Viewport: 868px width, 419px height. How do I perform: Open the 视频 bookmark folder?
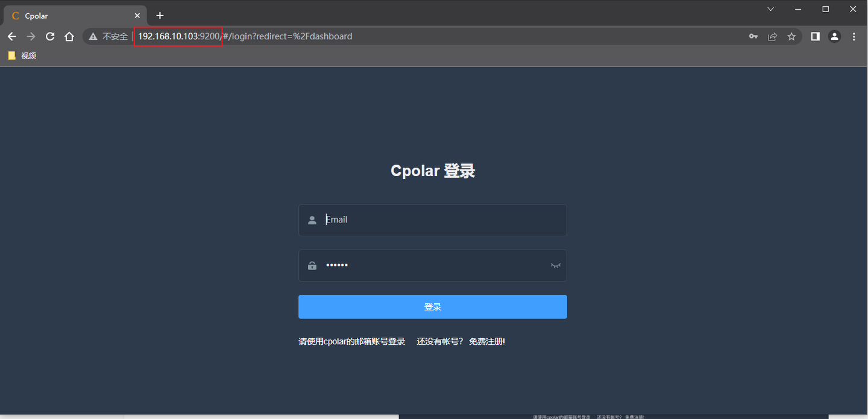click(22, 55)
